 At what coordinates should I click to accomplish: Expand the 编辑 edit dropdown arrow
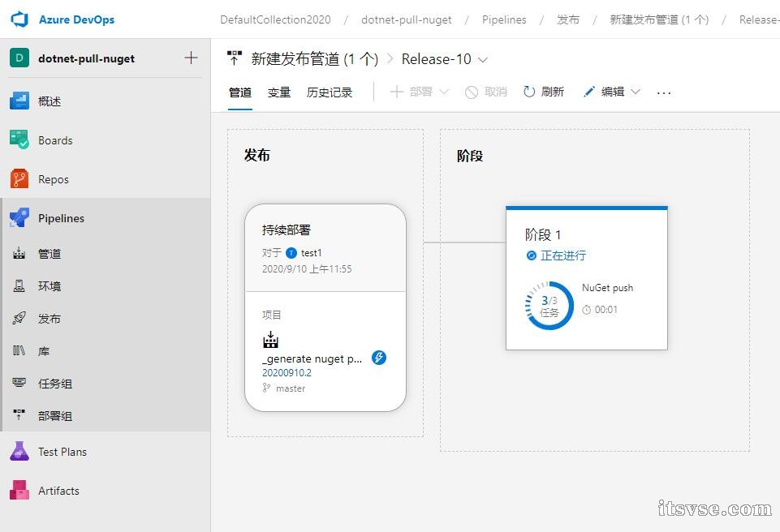636,92
